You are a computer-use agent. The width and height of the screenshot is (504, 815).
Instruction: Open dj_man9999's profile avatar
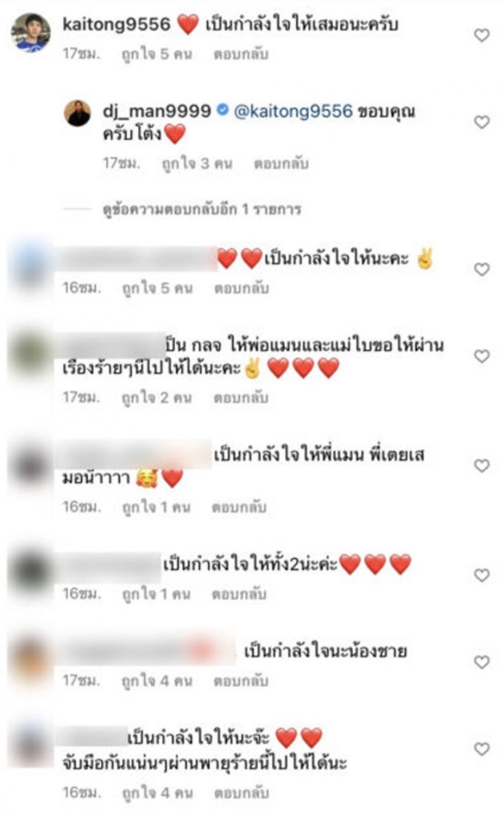pos(77,113)
